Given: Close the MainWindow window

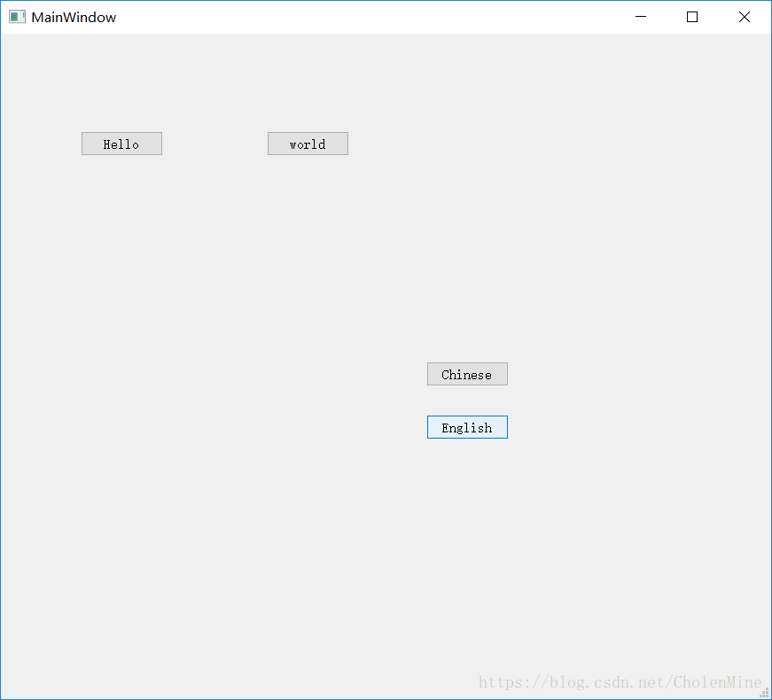Looking at the screenshot, I should point(745,17).
